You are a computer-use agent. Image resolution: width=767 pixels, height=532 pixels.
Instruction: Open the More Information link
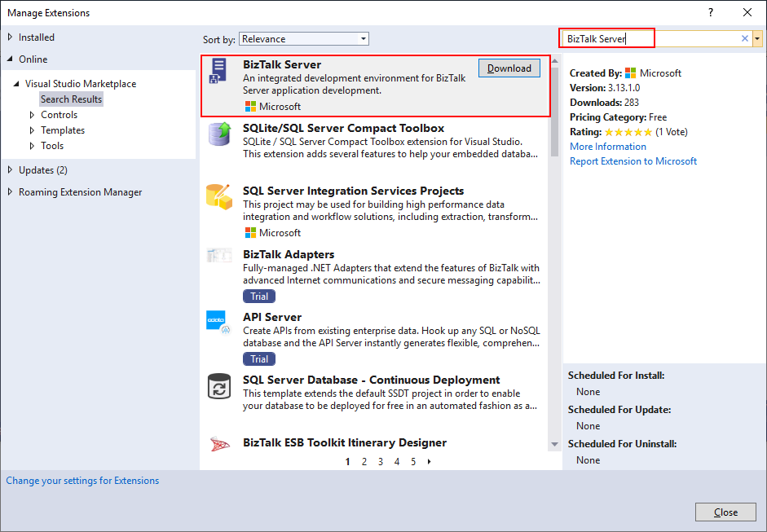click(607, 147)
